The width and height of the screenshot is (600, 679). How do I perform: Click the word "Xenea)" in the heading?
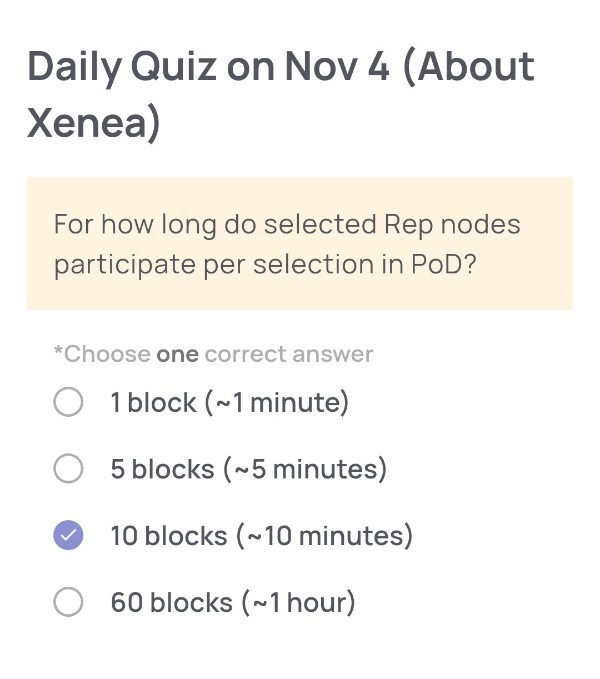[94, 124]
